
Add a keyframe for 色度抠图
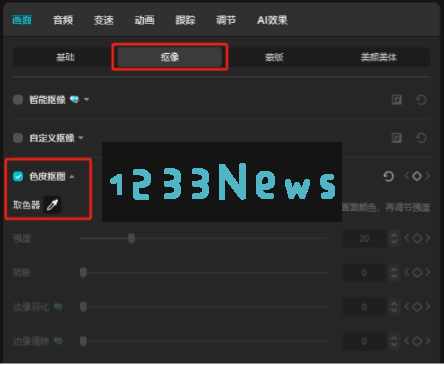point(417,176)
